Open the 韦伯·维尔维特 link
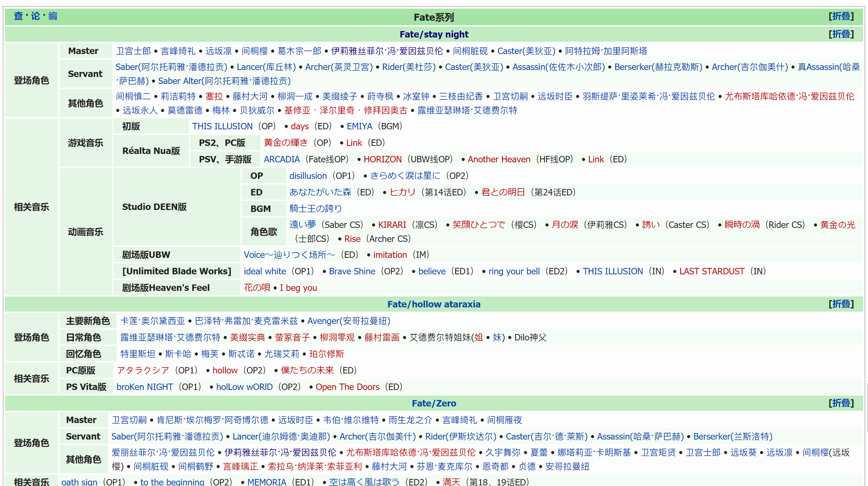868x486 pixels. click(x=351, y=420)
